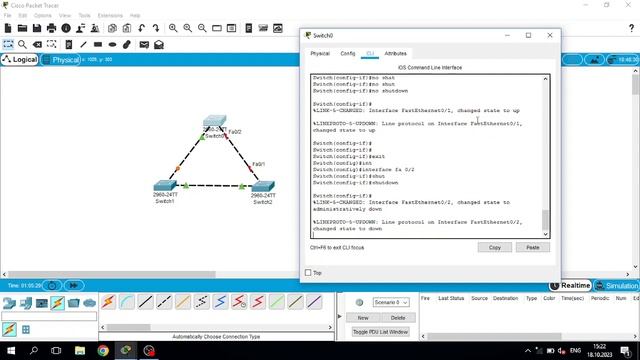This screenshot has height=360, width=640.
Task: Create a new file via toolbar icon
Action: point(8,28)
